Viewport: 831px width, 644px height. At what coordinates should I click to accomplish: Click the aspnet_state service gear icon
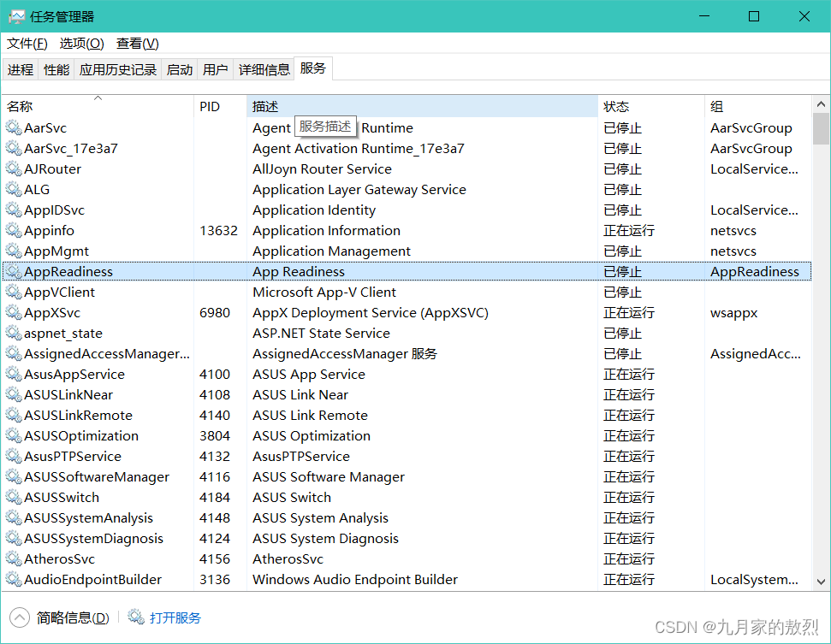coord(14,334)
